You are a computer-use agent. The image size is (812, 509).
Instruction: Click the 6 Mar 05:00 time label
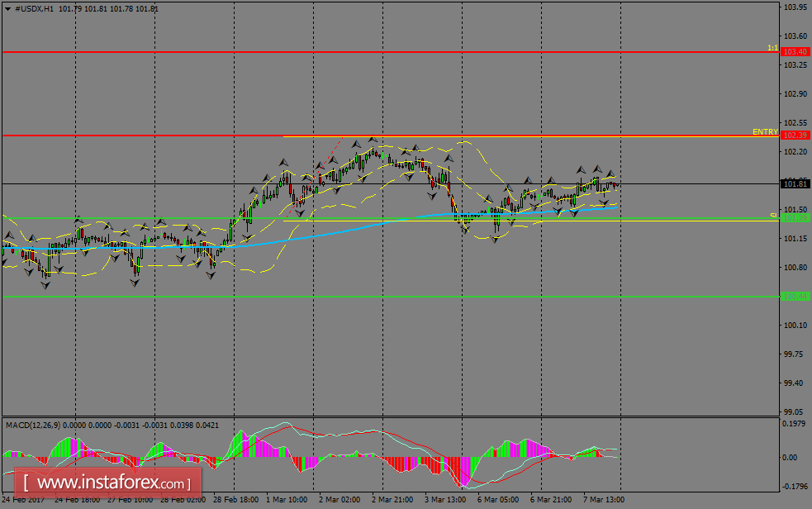pos(497,500)
